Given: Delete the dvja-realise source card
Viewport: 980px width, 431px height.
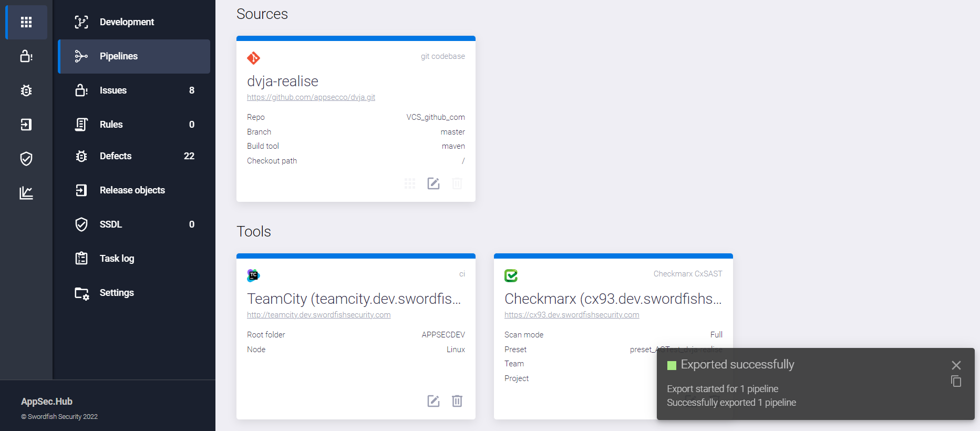Looking at the screenshot, I should click(457, 183).
